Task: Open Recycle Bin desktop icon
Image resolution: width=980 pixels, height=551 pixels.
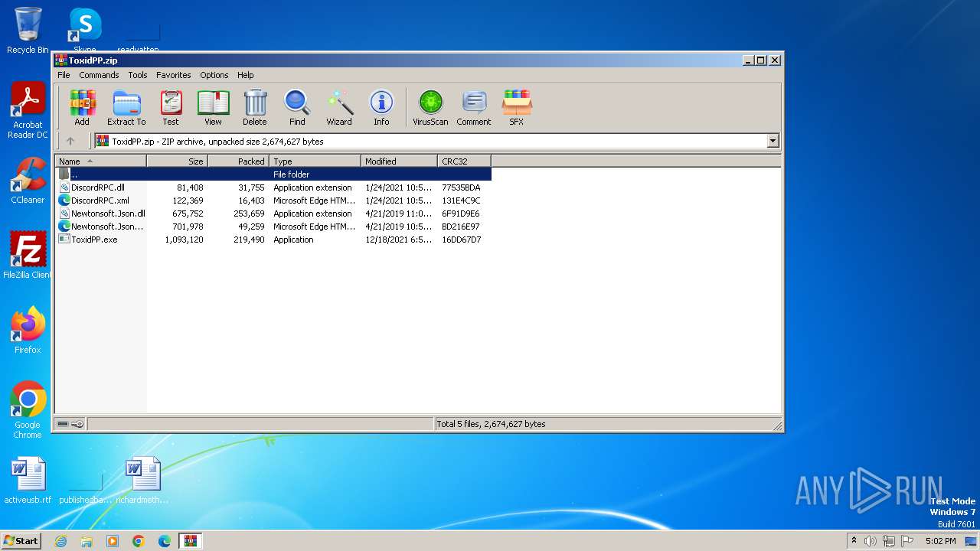Action: 28,31
